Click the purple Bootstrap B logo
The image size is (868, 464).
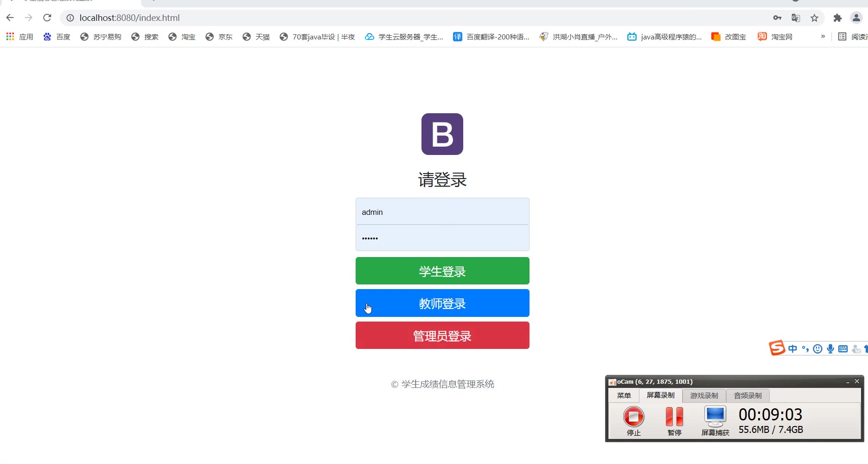tap(442, 134)
